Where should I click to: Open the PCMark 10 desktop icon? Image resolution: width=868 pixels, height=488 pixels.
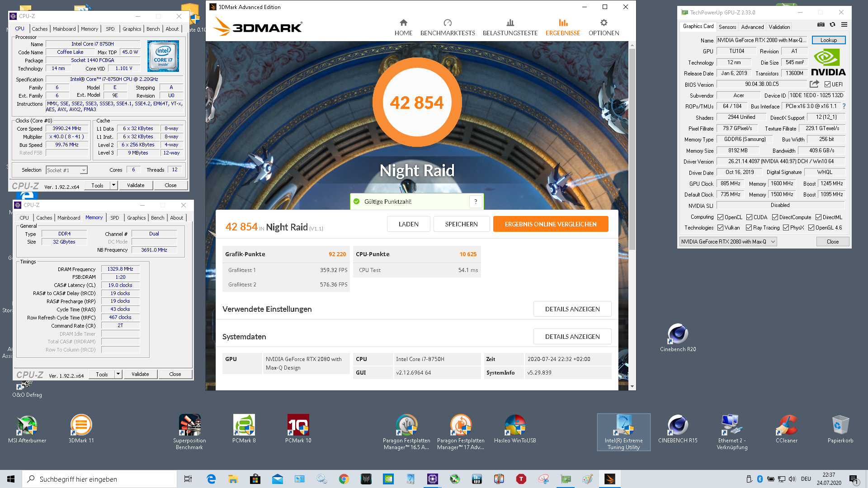[298, 429]
